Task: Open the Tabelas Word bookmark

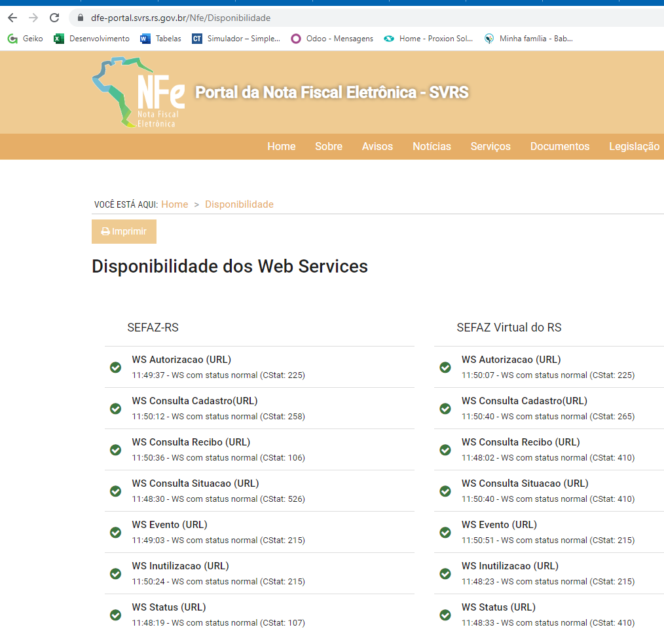Action: (160, 39)
